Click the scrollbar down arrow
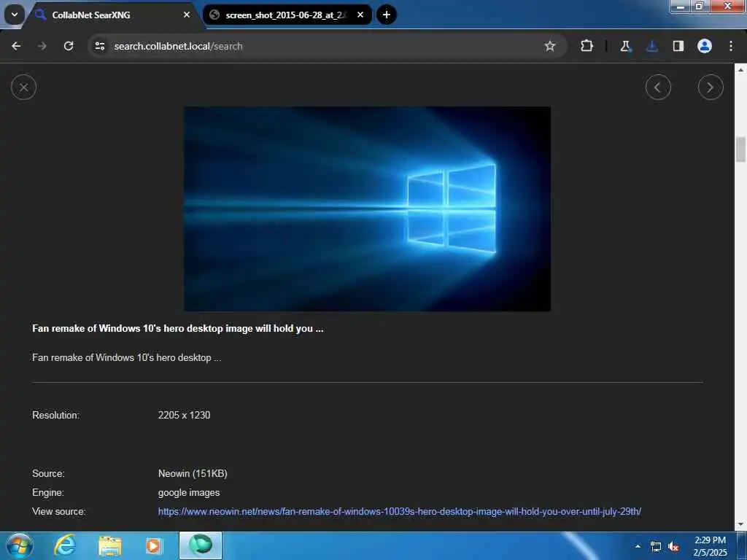The width and height of the screenshot is (747, 560). (x=740, y=525)
